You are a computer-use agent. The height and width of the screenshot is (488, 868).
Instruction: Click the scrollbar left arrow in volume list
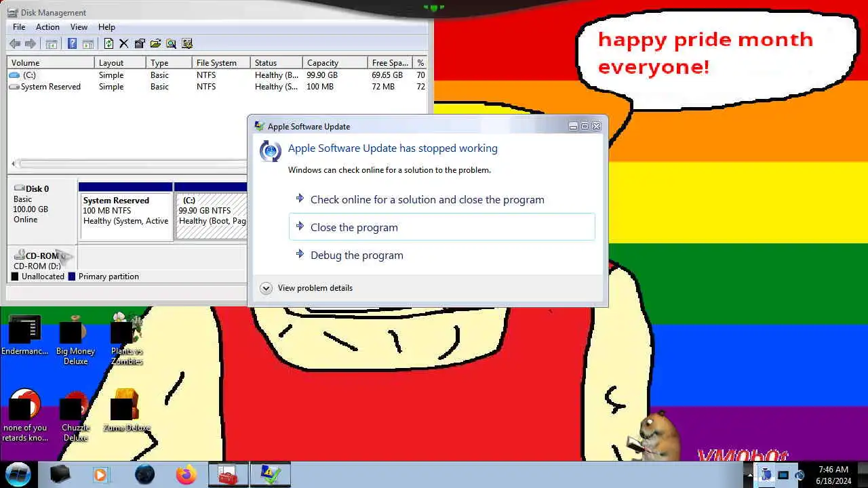(13, 163)
